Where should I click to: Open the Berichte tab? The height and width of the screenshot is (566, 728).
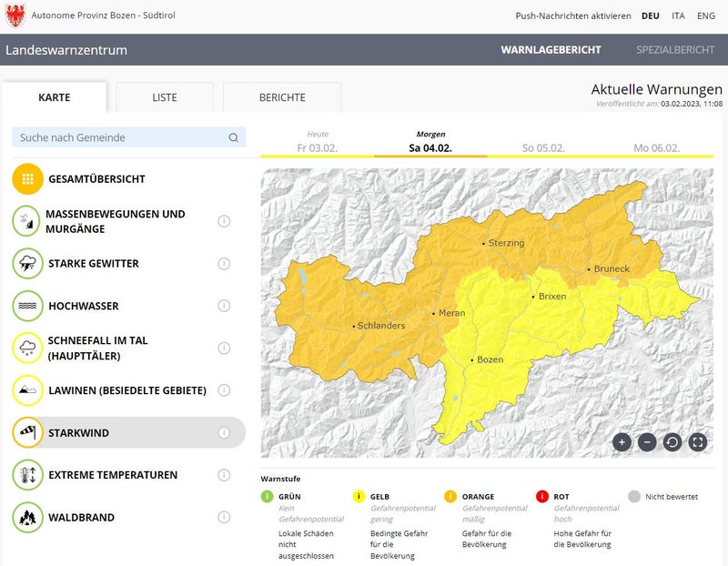click(282, 97)
